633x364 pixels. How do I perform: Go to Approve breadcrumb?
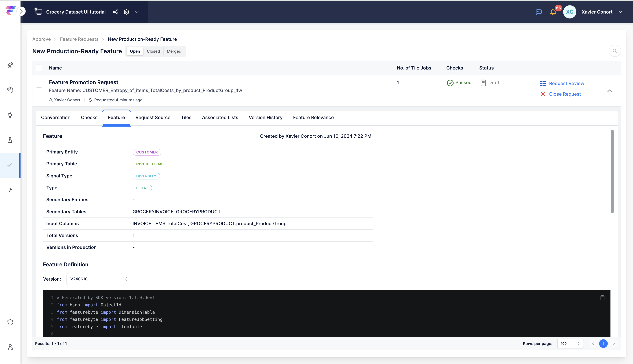pos(42,39)
